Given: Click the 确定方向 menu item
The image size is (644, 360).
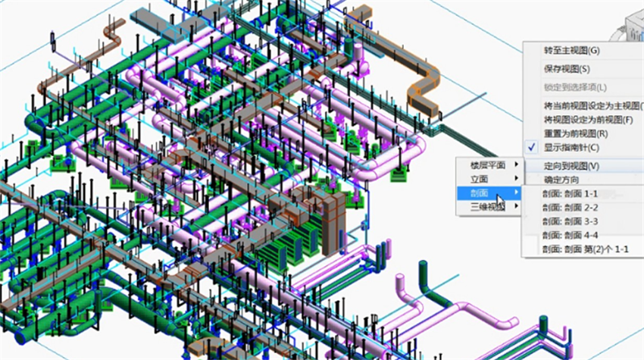Looking at the screenshot, I should tap(561, 180).
